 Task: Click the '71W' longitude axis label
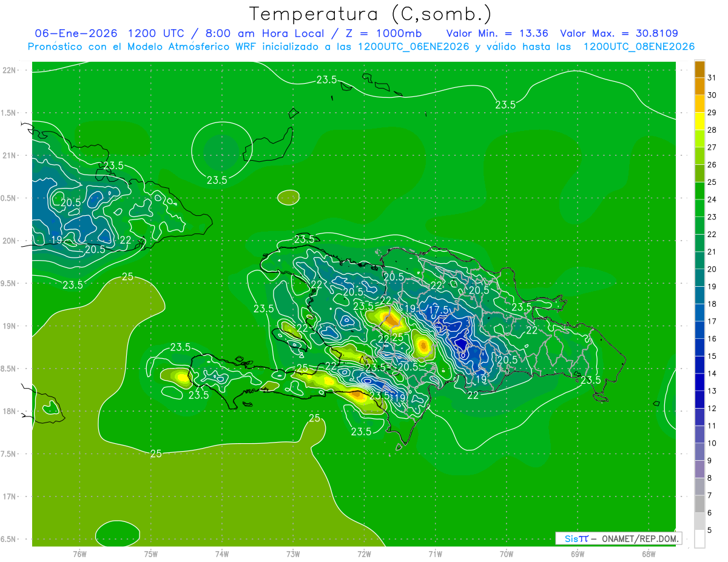coord(435,554)
